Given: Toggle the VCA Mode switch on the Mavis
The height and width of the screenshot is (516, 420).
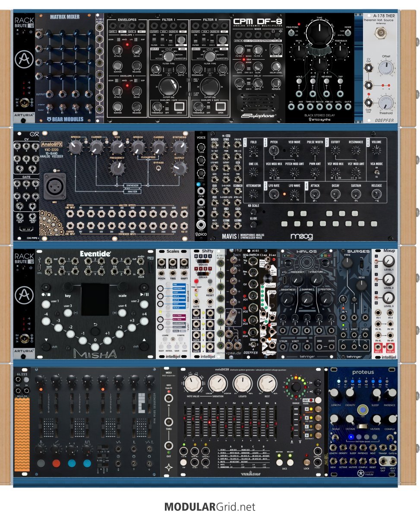Looking at the screenshot, I should pyautogui.click(x=377, y=172).
